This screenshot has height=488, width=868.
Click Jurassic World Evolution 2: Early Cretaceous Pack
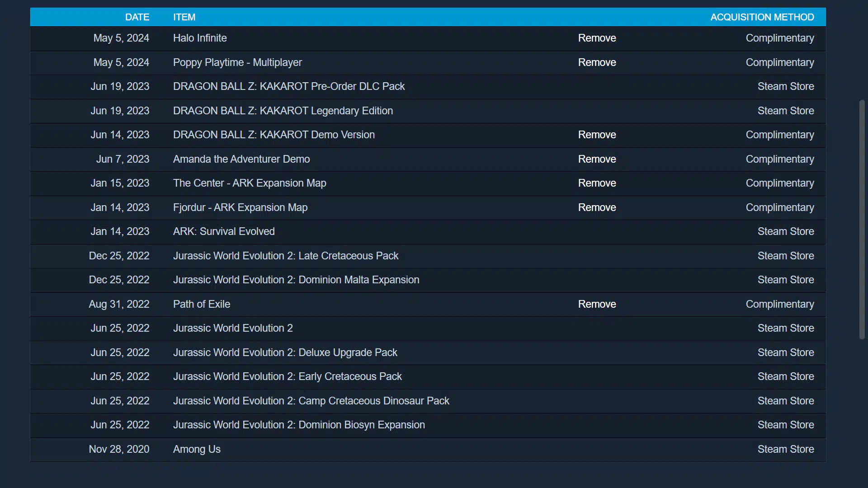point(288,376)
